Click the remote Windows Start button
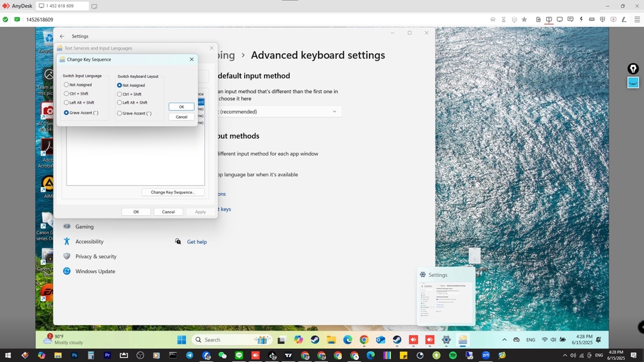 point(182,340)
